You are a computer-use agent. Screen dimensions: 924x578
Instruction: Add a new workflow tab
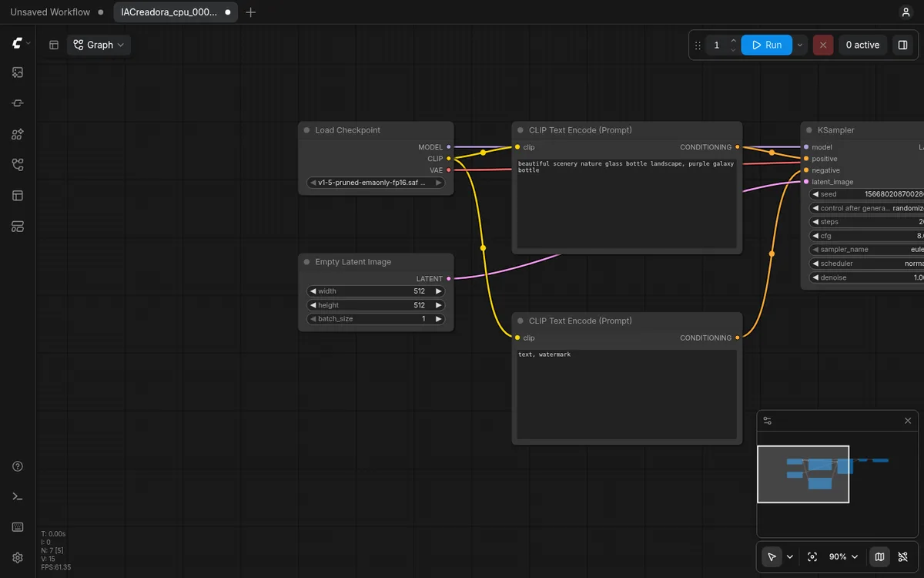250,12
